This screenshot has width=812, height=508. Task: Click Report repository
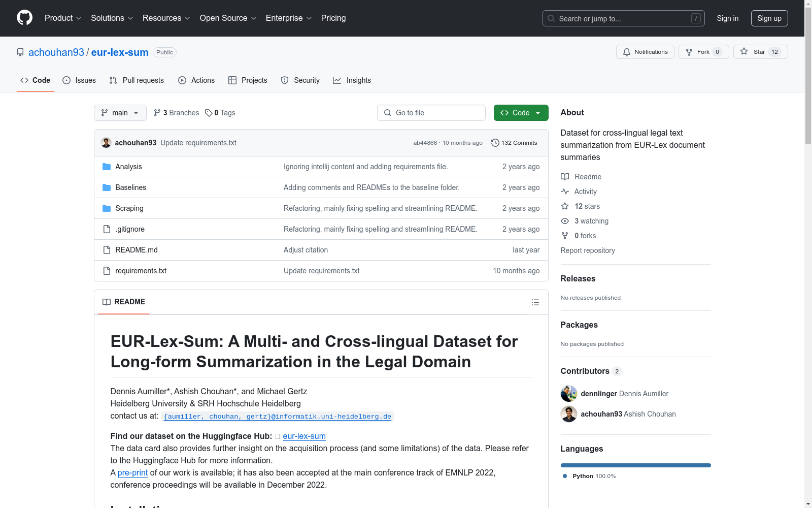click(588, 250)
